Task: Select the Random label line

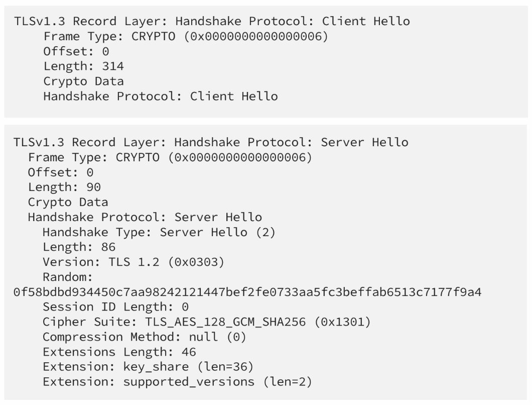Action: pyautogui.click(x=68, y=277)
